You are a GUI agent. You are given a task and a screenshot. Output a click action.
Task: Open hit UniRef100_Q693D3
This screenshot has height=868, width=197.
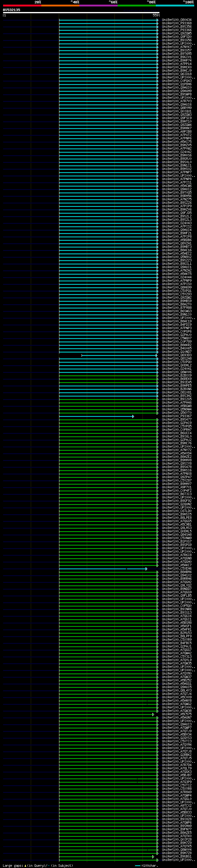(176, 356)
